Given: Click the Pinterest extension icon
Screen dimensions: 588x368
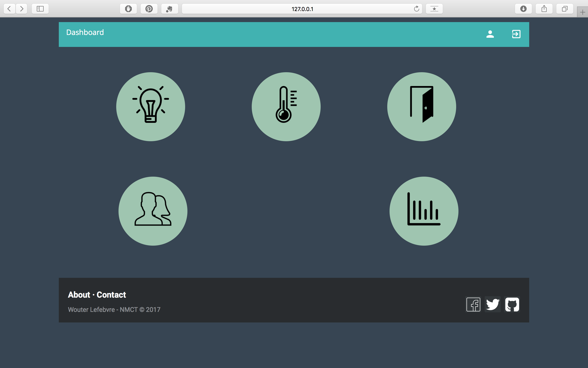Looking at the screenshot, I should [x=149, y=9].
